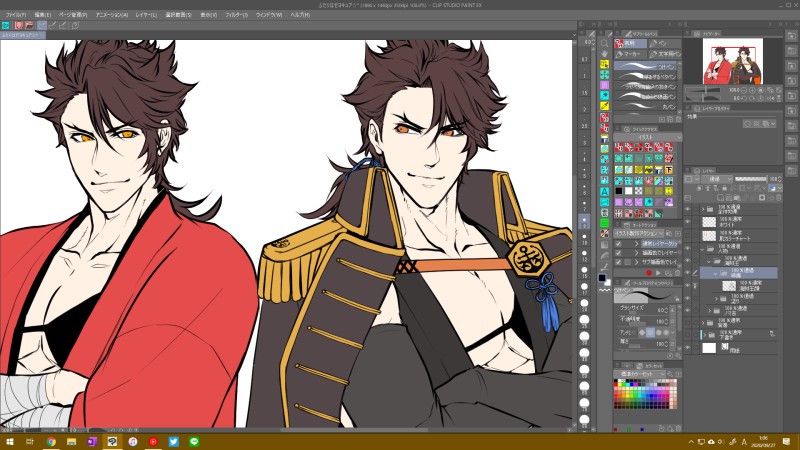Create new layer folder icon in Layer panel
Screen dimensions: 800x450
point(737,197)
